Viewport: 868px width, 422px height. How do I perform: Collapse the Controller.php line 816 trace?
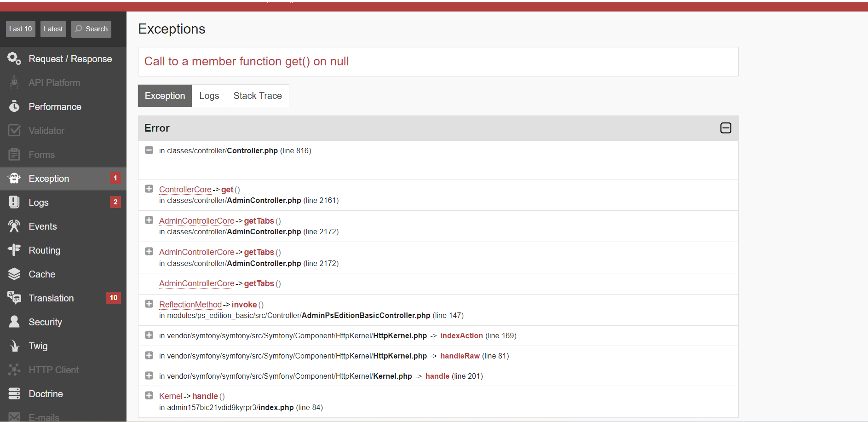pos(149,150)
